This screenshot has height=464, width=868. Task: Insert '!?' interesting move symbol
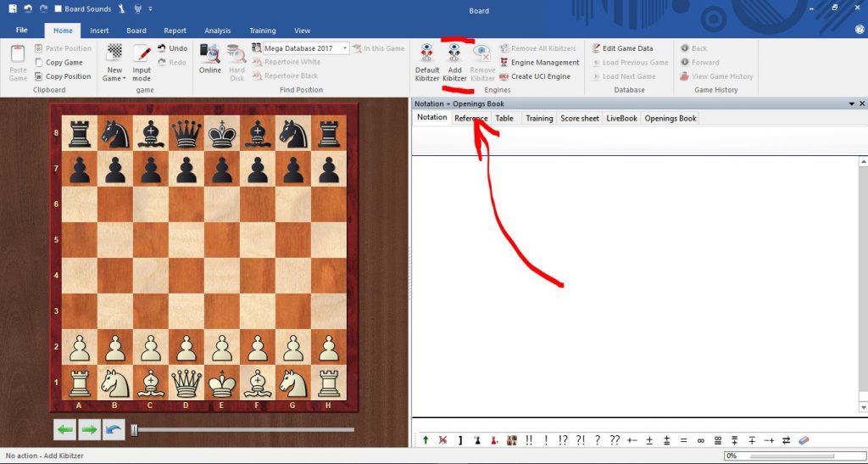[563, 440]
